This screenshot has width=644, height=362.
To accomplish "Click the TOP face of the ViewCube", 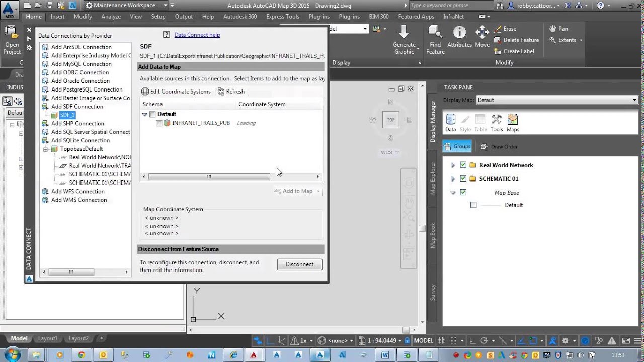I will point(391,120).
